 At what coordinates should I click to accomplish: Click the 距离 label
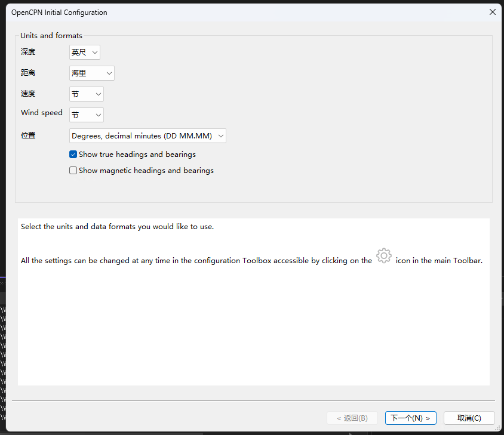(x=28, y=73)
